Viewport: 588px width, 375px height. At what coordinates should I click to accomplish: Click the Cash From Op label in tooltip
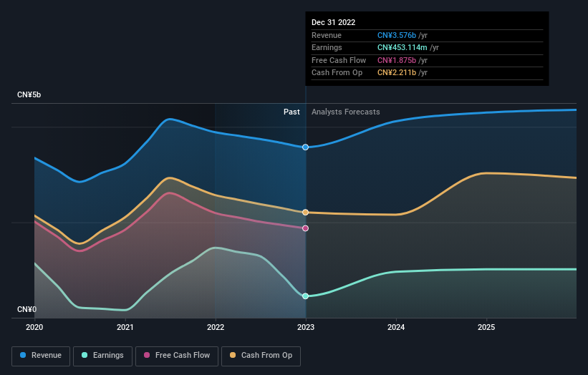[337, 73]
